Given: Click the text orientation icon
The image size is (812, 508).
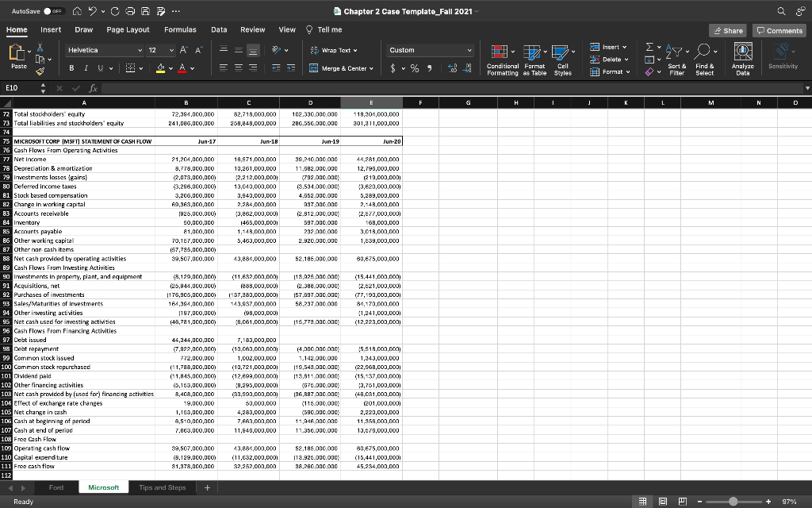Looking at the screenshot, I should [277, 50].
